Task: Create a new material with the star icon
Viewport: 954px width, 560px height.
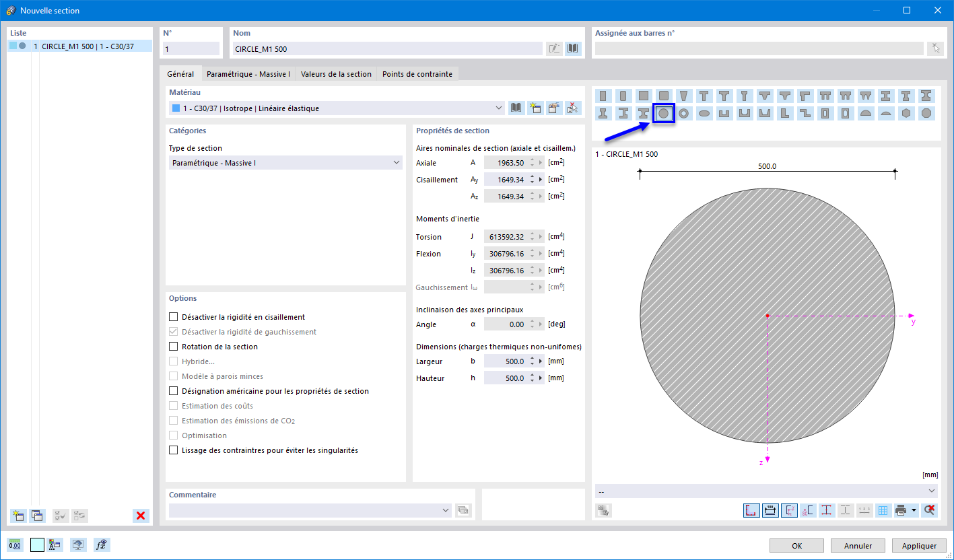Action: coord(535,108)
